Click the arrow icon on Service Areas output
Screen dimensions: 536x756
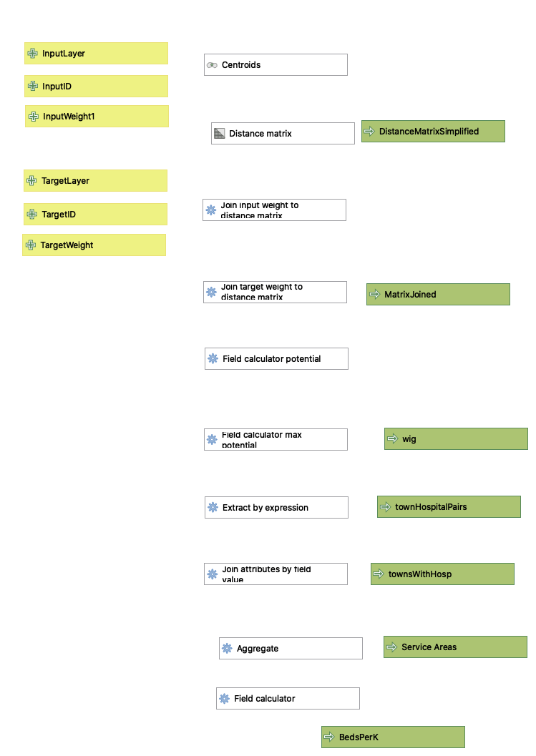coord(391,647)
